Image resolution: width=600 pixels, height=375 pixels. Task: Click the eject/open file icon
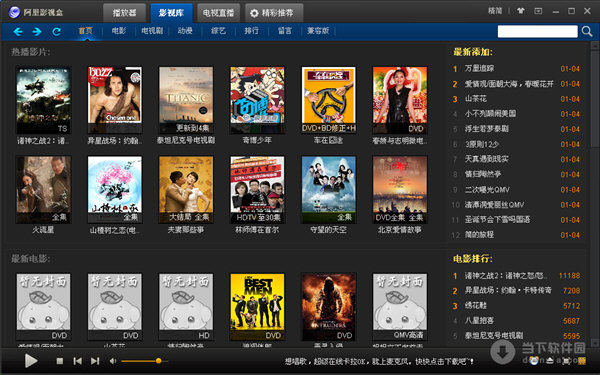click(550, 360)
